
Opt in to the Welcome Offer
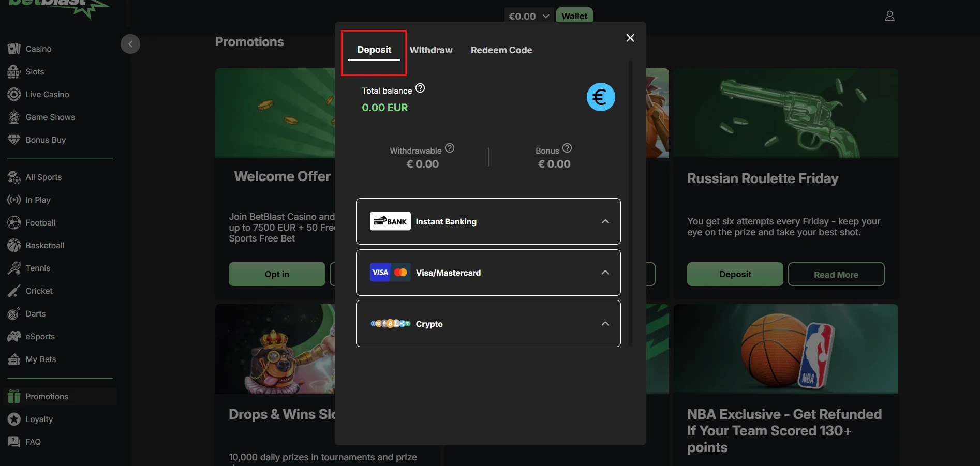(x=277, y=274)
